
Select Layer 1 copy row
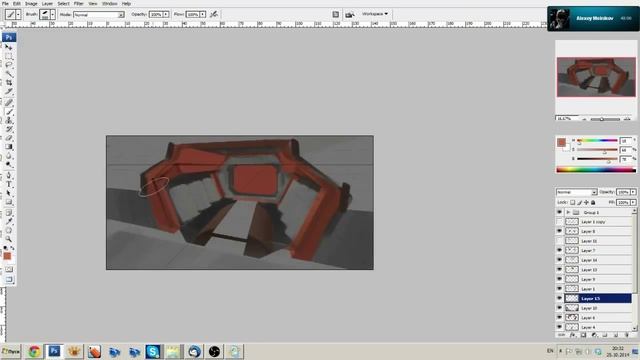tap(598, 222)
